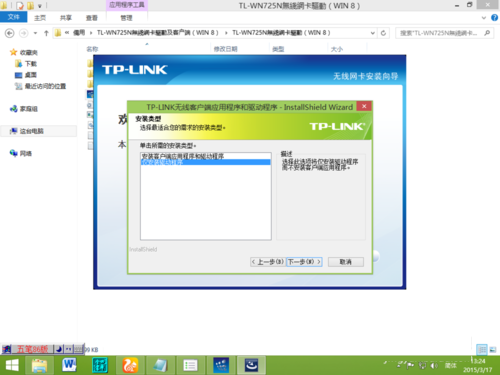Switch to the 主页 ribbon tab
The height and width of the screenshot is (375, 500).
[40, 18]
